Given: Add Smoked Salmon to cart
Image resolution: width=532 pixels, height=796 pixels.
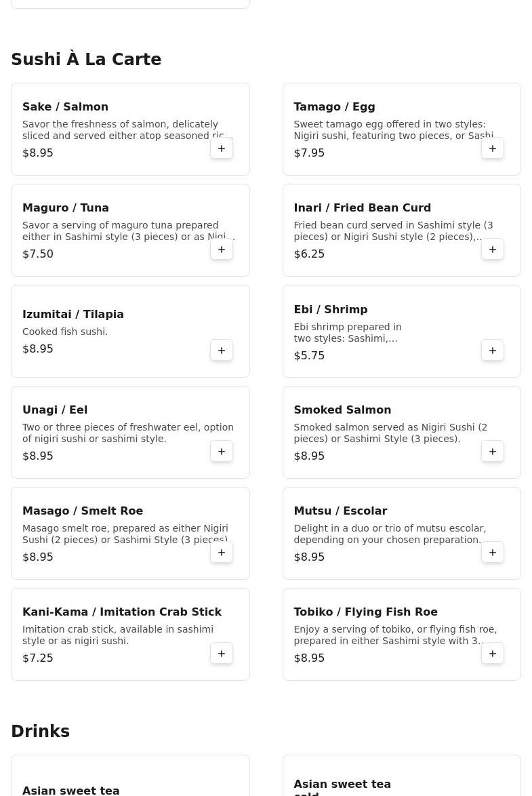Looking at the screenshot, I should (x=493, y=452).
